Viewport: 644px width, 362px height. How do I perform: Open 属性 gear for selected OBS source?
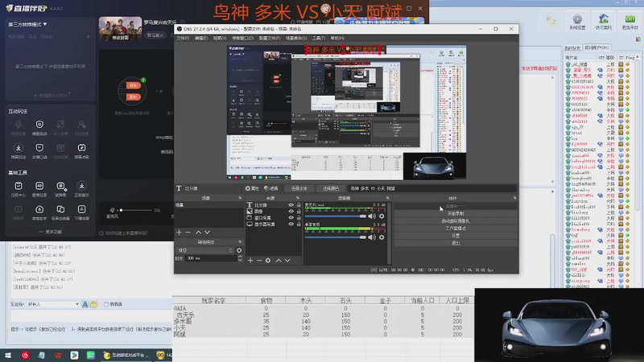[x=252, y=188]
